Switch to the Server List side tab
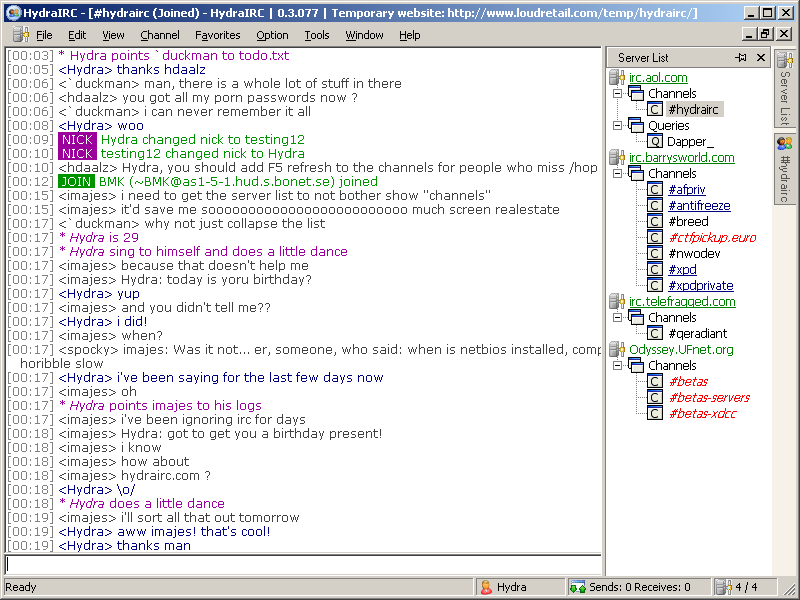The height and width of the screenshot is (600, 800). (x=784, y=89)
